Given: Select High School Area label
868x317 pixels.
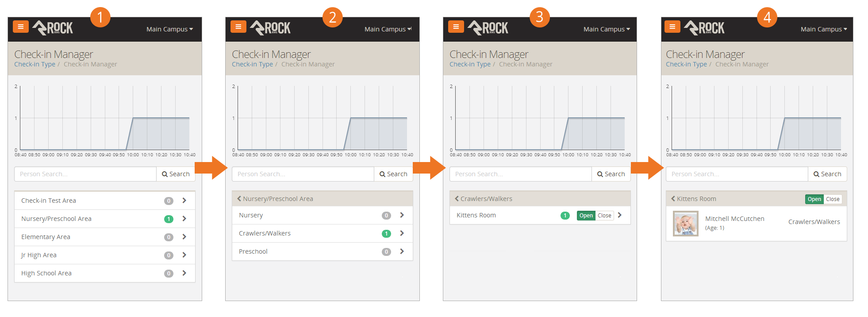Looking at the screenshot, I should [x=46, y=273].
